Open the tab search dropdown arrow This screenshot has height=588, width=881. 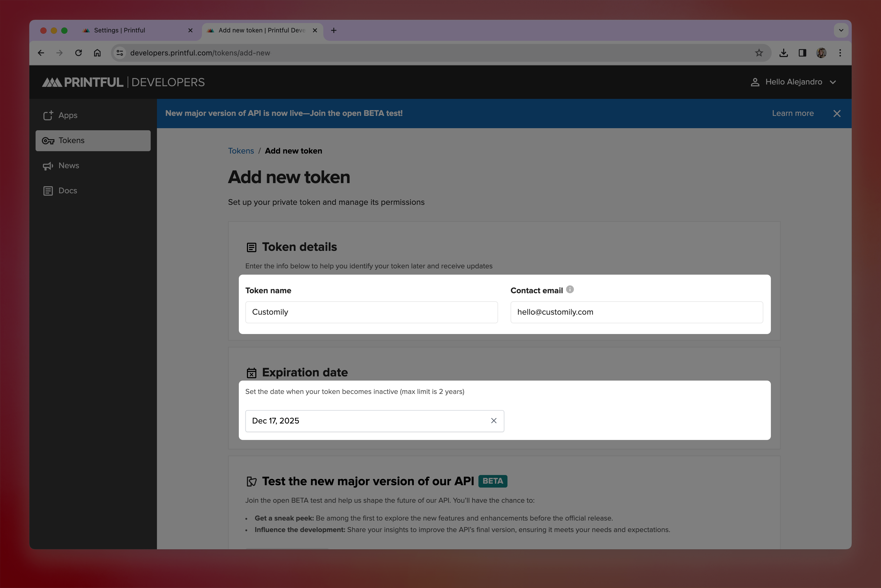coord(841,30)
